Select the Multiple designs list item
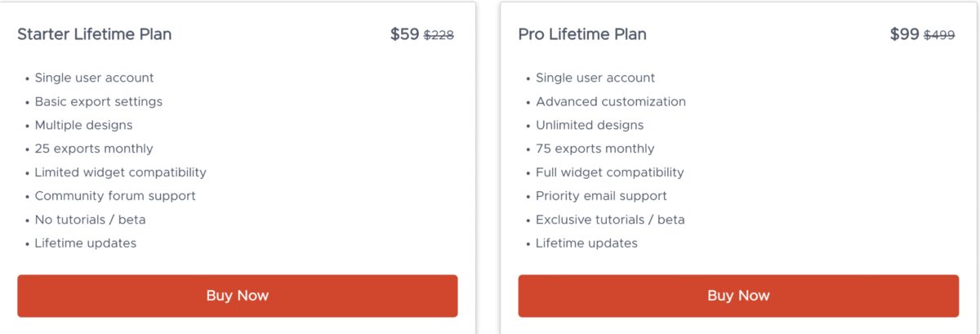The width and height of the screenshot is (980, 334). 83,125
